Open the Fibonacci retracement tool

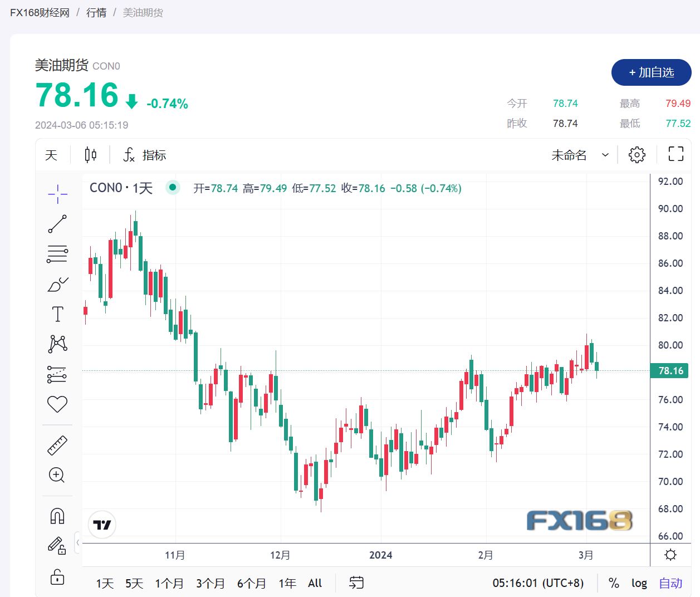click(x=57, y=254)
